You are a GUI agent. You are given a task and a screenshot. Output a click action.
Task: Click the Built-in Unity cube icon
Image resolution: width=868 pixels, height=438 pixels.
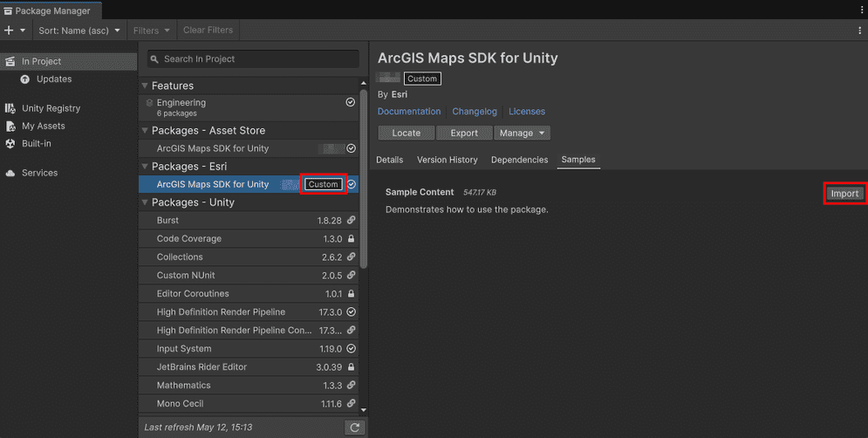point(10,143)
